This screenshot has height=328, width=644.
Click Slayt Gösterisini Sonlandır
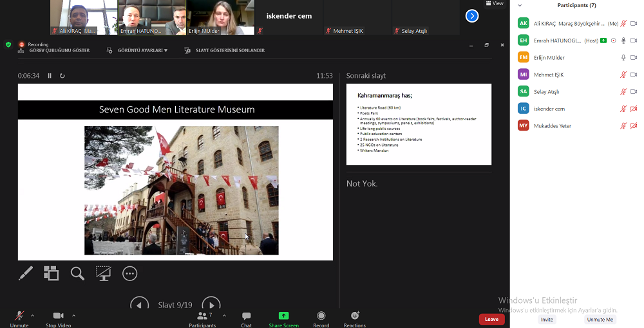click(x=225, y=50)
